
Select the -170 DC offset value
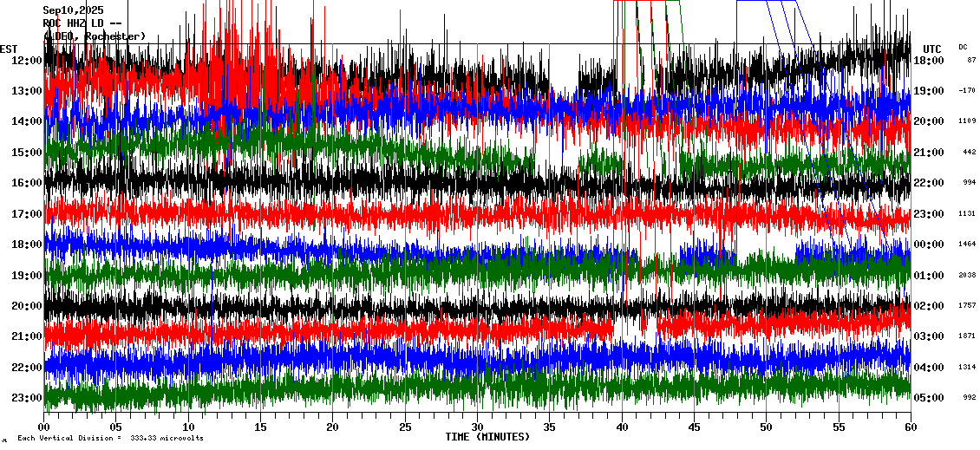tap(967, 91)
